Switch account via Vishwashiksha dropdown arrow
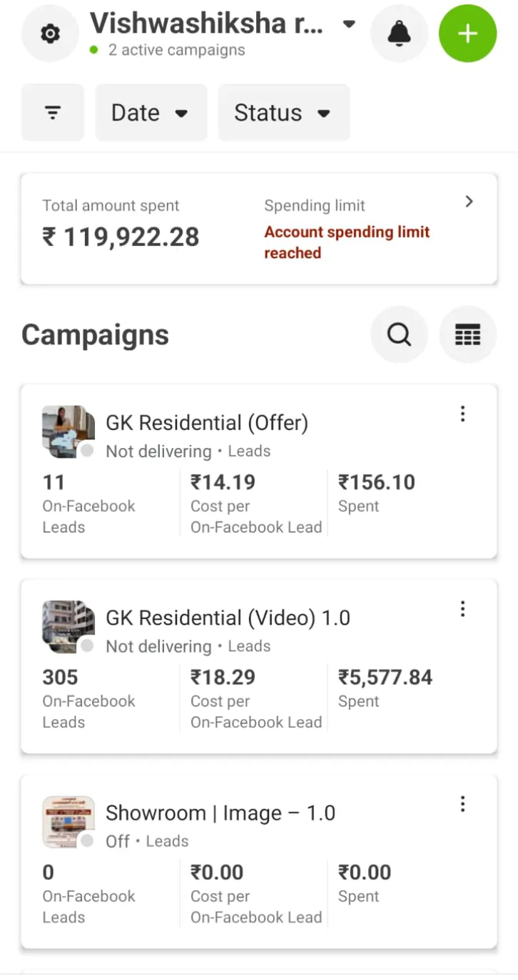The width and height of the screenshot is (518, 980). coord(349,24)
